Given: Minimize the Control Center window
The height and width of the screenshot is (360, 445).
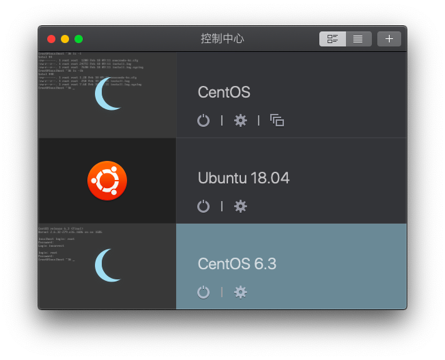Looking at the screenshot, I should point(65,39).
